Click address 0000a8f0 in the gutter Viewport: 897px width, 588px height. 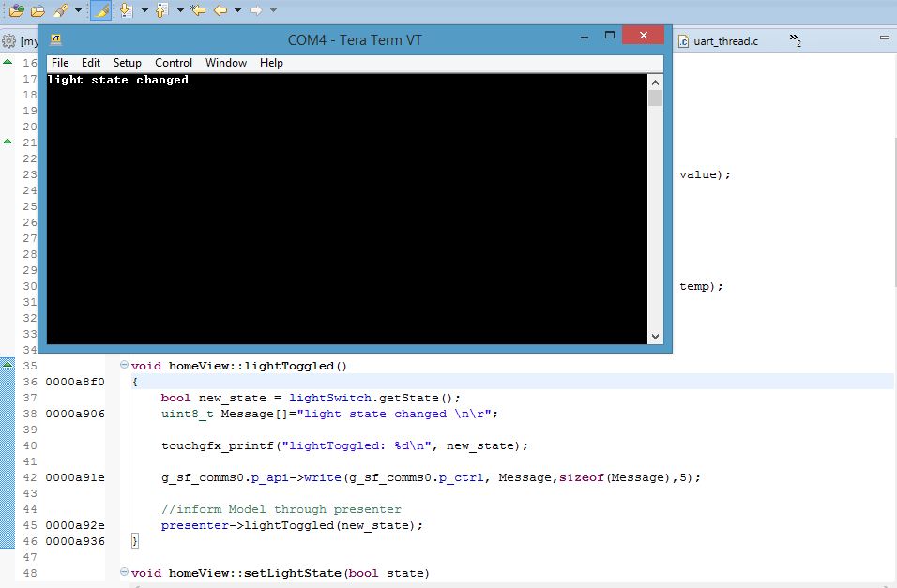click(x=75, y=382)
